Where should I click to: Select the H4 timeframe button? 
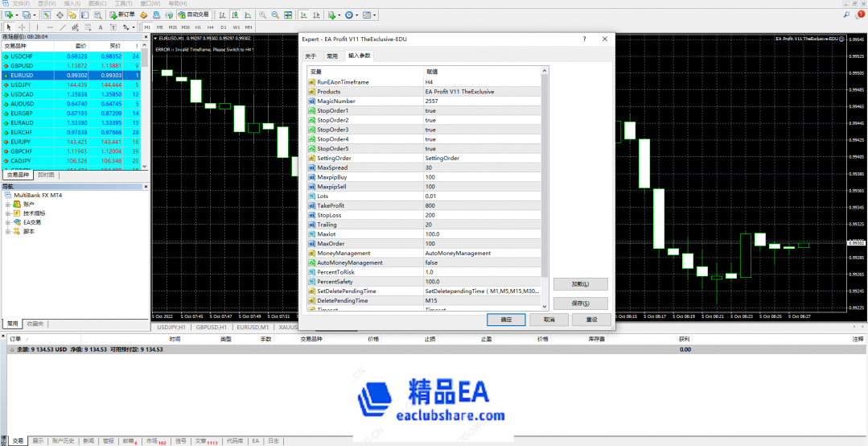(210, 27)
